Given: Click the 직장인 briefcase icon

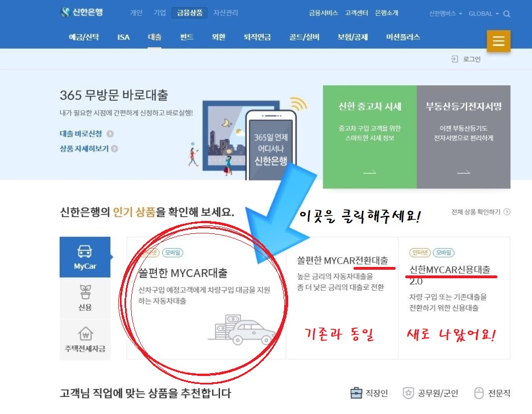Looking at the screenshot, I should 356,393.
